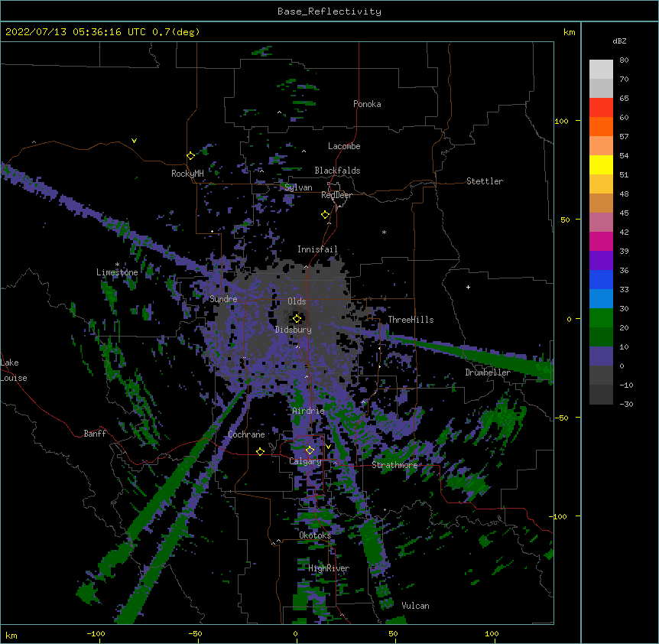659x644 pixels.
Task: Click the Strathmore city label
Action: coord(394,465)
